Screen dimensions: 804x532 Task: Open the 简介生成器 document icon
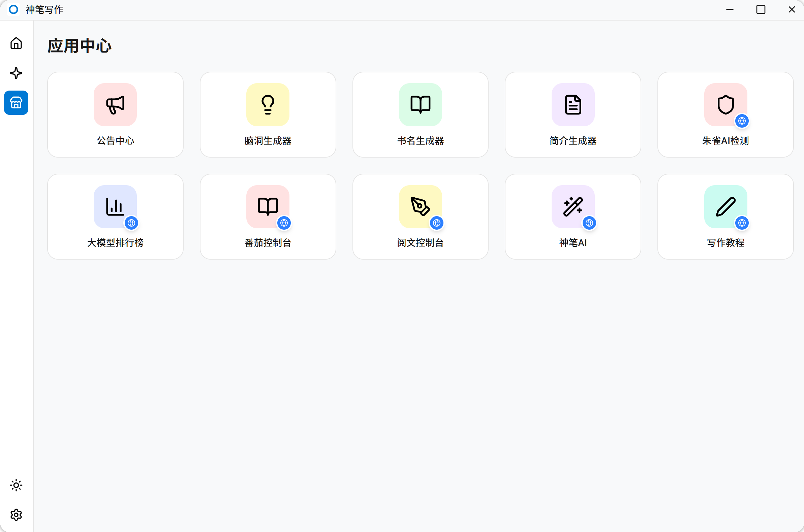573,104
